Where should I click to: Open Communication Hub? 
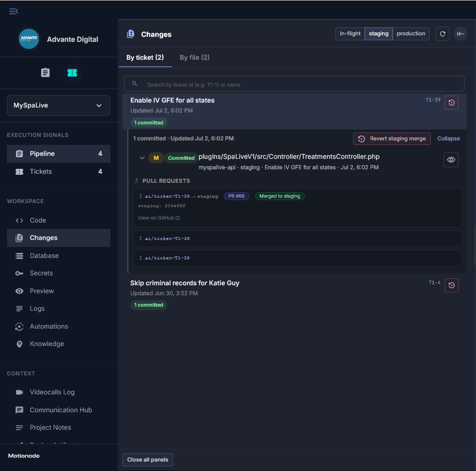[x=59, y=410]
